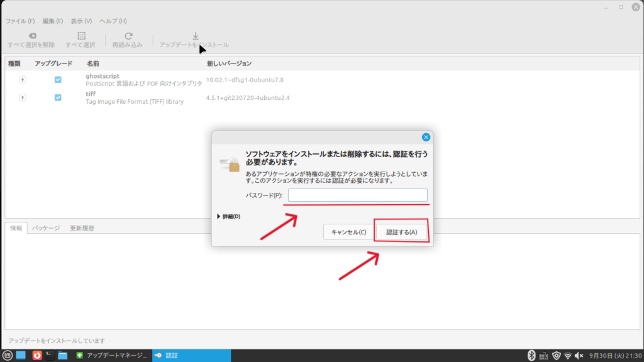Screen dimensions: 644x362
Task: Open the file manager folder icon in taskbar
Action: click(63, 356)
